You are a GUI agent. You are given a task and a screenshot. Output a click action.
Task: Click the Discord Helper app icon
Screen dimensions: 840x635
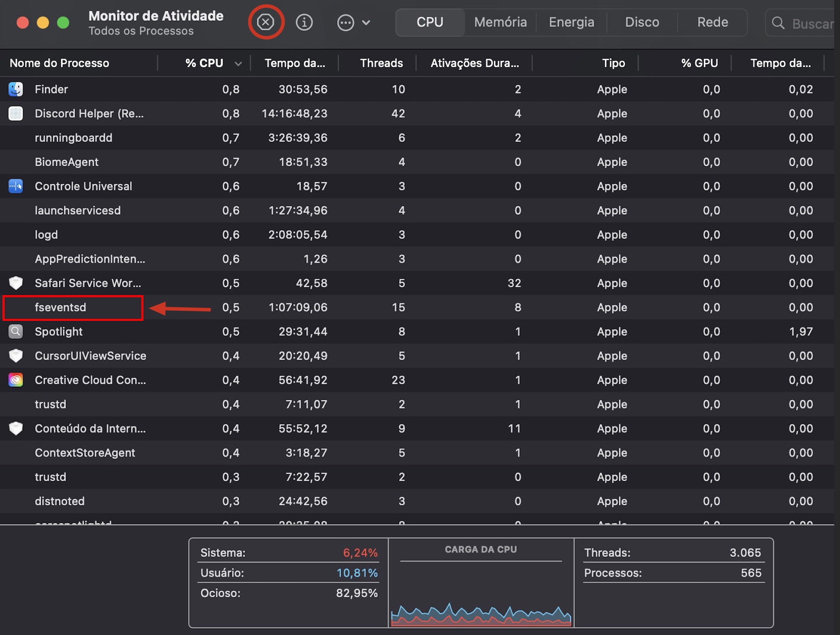[16, 113]
